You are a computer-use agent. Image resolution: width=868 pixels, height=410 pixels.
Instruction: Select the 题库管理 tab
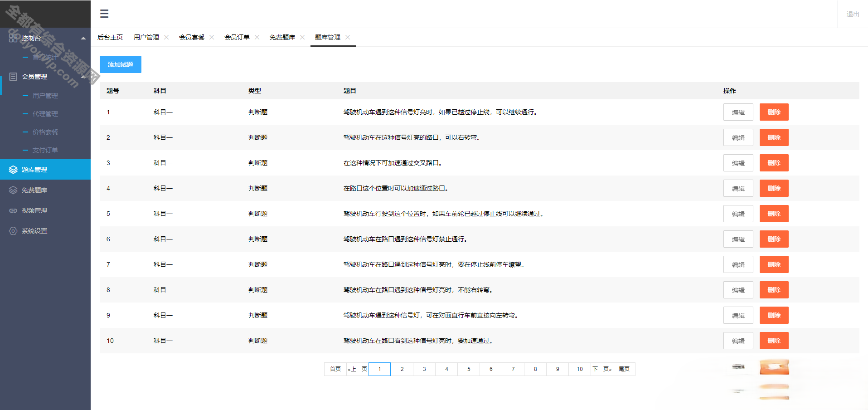click(328, 37)
